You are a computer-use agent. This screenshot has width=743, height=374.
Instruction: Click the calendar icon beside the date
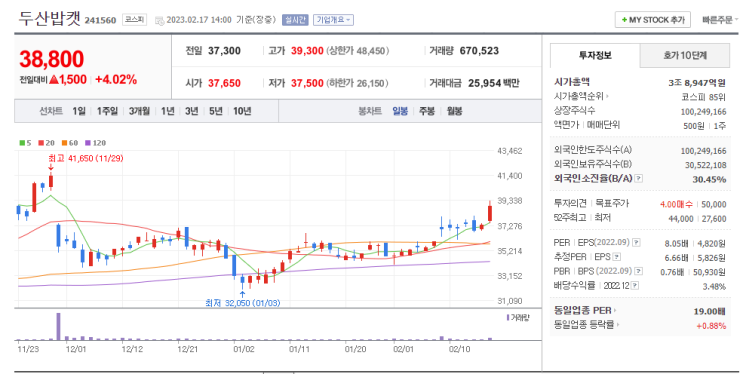pyautogui.click(x=159, y=20)
